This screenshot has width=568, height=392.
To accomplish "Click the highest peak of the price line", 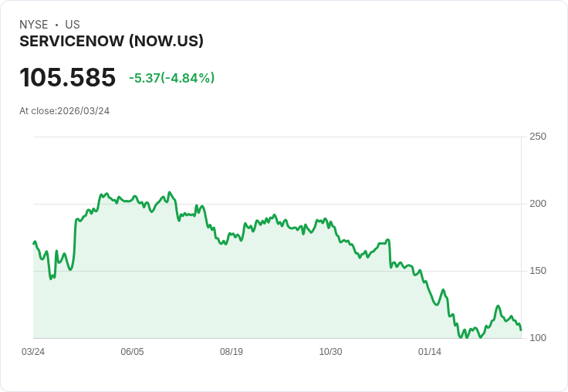I will click(170, 192).
